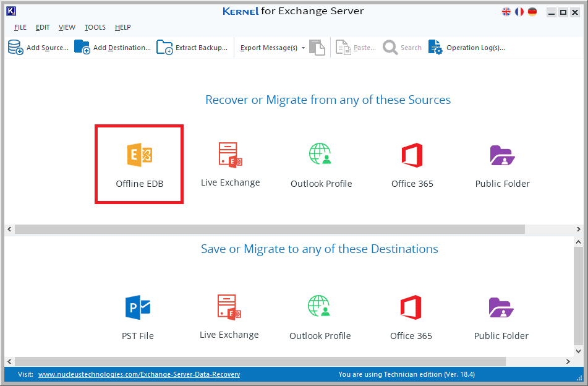Image resolution: width=588 pixels, height=386 pixels.
Task: Click the sources horizontal scrollbar thumb
Action: coord(270,229)
